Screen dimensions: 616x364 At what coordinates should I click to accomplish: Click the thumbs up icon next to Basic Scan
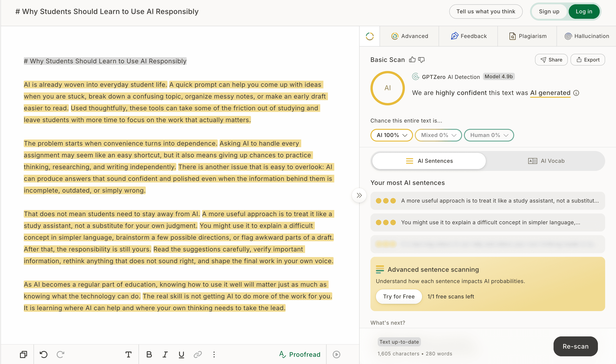click(x=412, y=60)
